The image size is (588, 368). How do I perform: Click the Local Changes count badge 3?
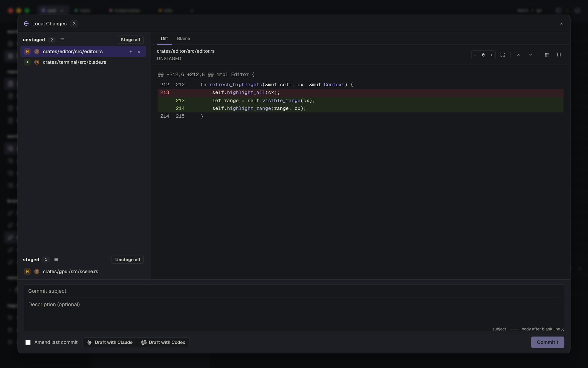click(74, 24)
